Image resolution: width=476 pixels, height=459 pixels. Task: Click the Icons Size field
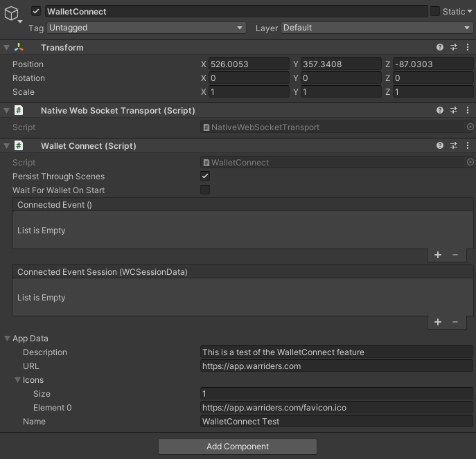336,393
